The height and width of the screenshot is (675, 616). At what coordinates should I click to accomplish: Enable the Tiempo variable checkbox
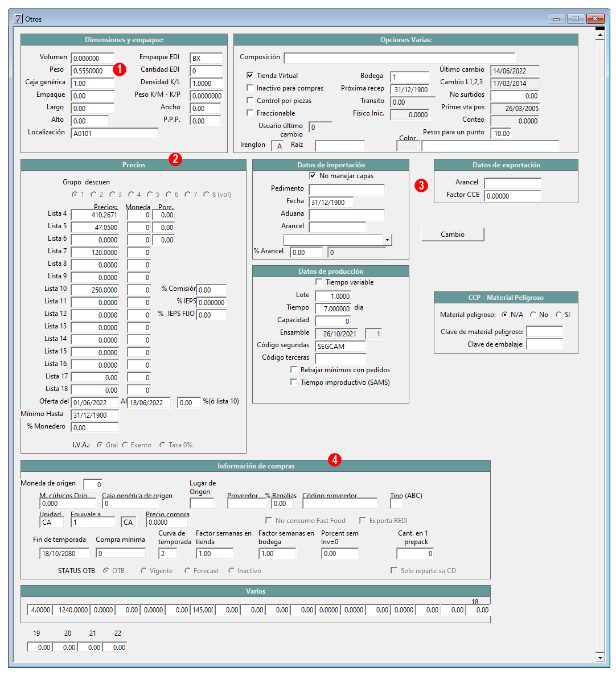pyautogui.click(x=319, y=282)
